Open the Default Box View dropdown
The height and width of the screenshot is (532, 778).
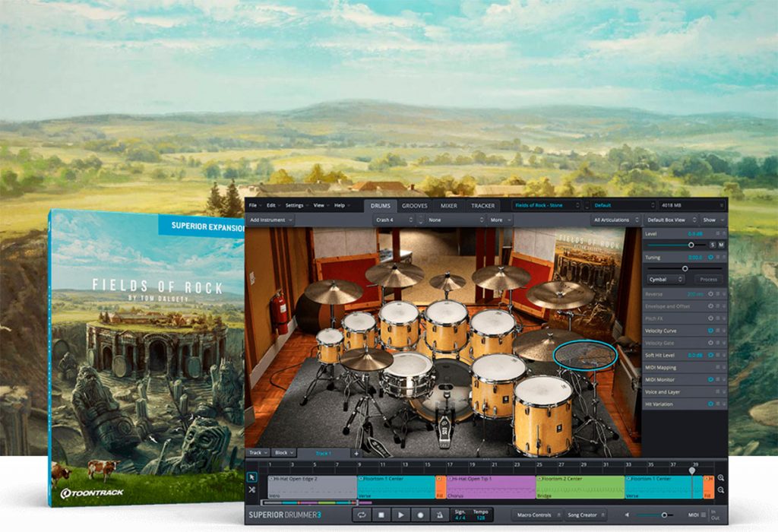tap(670, 220)
